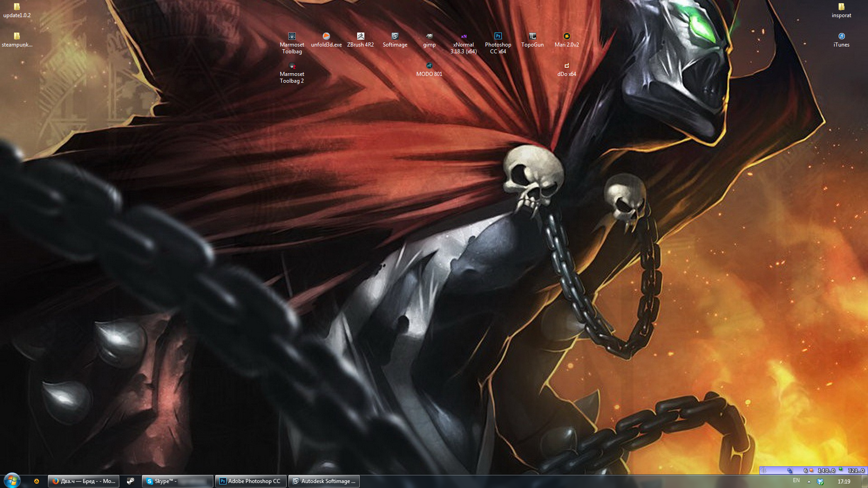Viewport: 868px width, 488px height.
Task: Click the Windows Start orb
Action: pyautogui.click(x=12, y=480)
